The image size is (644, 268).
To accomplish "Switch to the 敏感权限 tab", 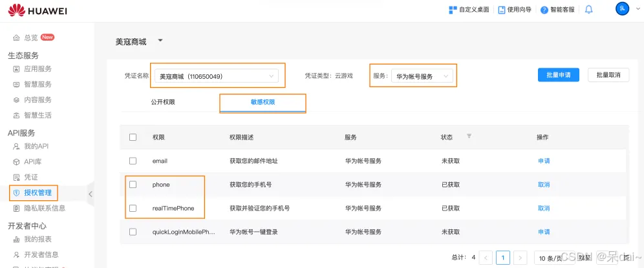I will pyautogui.click(x=263, y=102).
